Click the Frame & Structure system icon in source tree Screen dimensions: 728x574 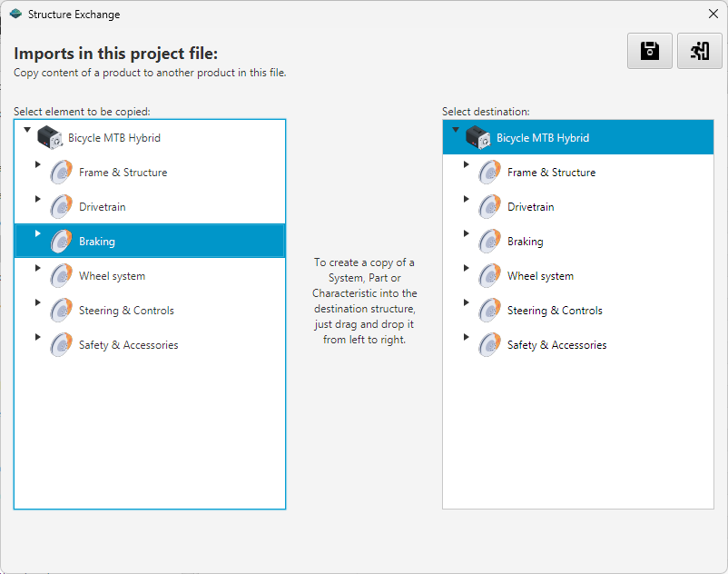[x=61, y=173]
